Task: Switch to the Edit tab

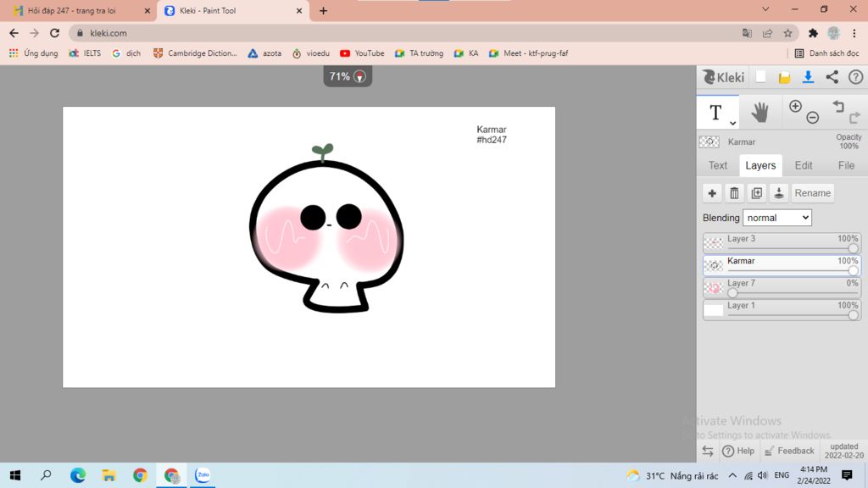Action: pos(804,165)
